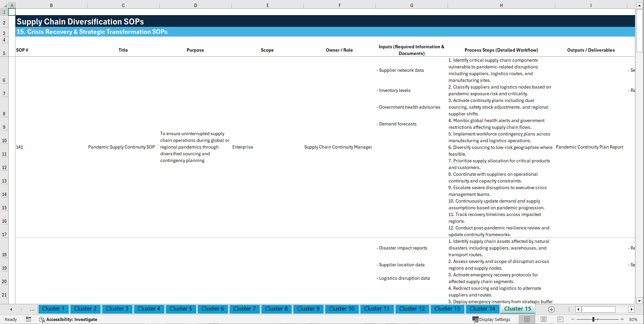Open the Cluster 3 sheet tab

[x=117, y=309]
